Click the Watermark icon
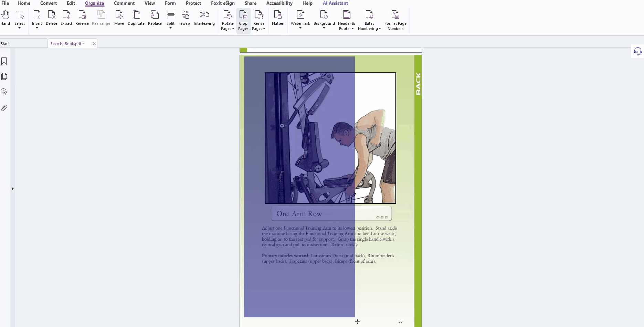The image size is (644, 327). point(300,15)
